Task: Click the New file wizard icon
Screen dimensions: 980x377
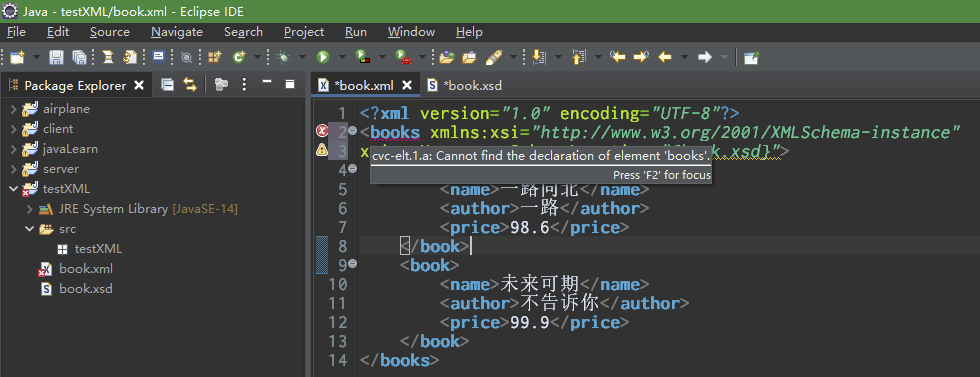Action: click(x=17, y=58)
